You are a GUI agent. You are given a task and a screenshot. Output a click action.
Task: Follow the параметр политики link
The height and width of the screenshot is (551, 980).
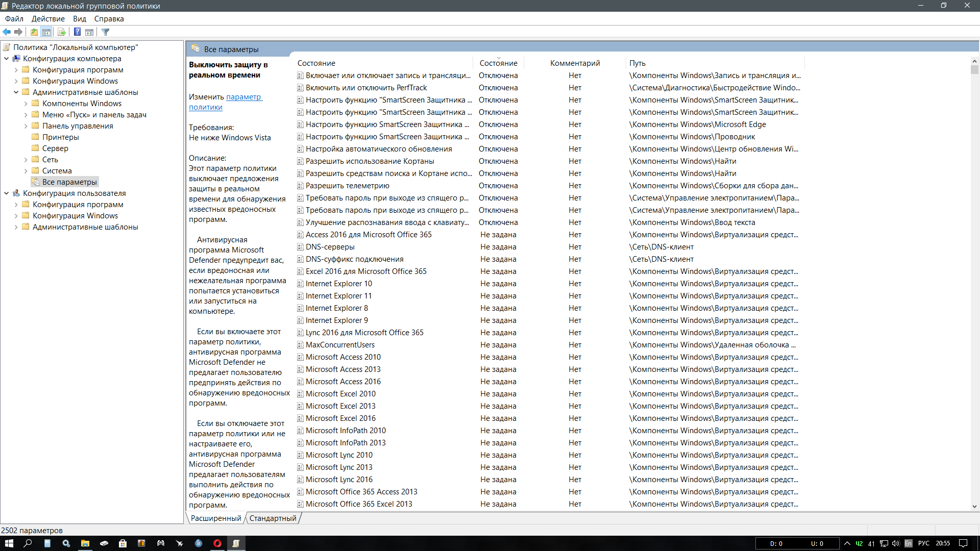click(x=225, y=102)
